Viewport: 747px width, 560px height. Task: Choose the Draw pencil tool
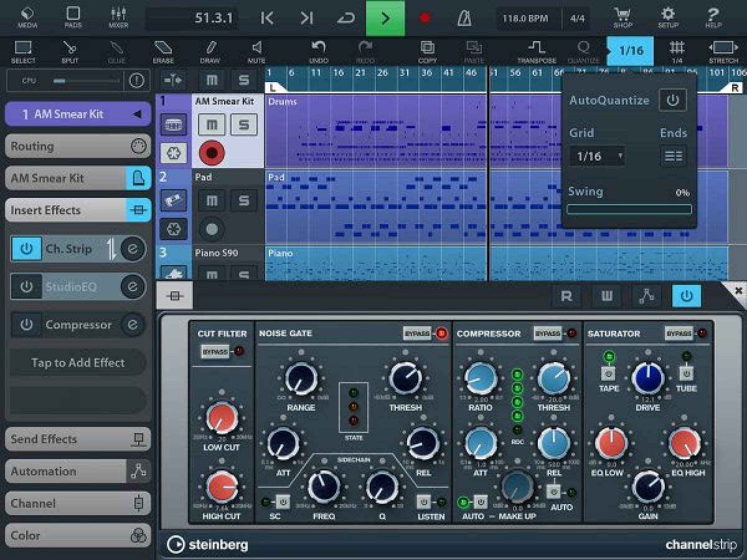click(210, 52)
